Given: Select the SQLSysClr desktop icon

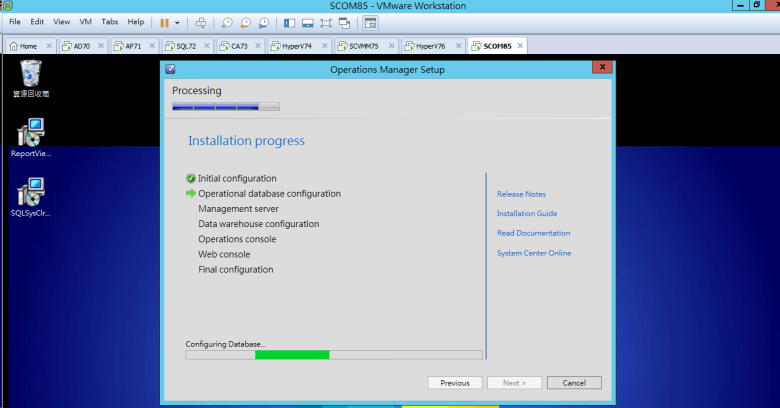Looking at the screenshot, I should [x=31, y=197].
